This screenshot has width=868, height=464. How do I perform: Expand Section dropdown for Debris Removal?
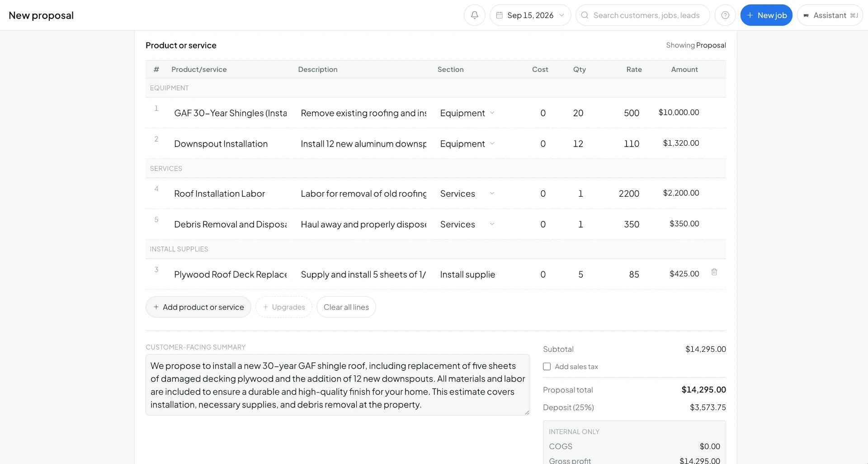(467, 224)
